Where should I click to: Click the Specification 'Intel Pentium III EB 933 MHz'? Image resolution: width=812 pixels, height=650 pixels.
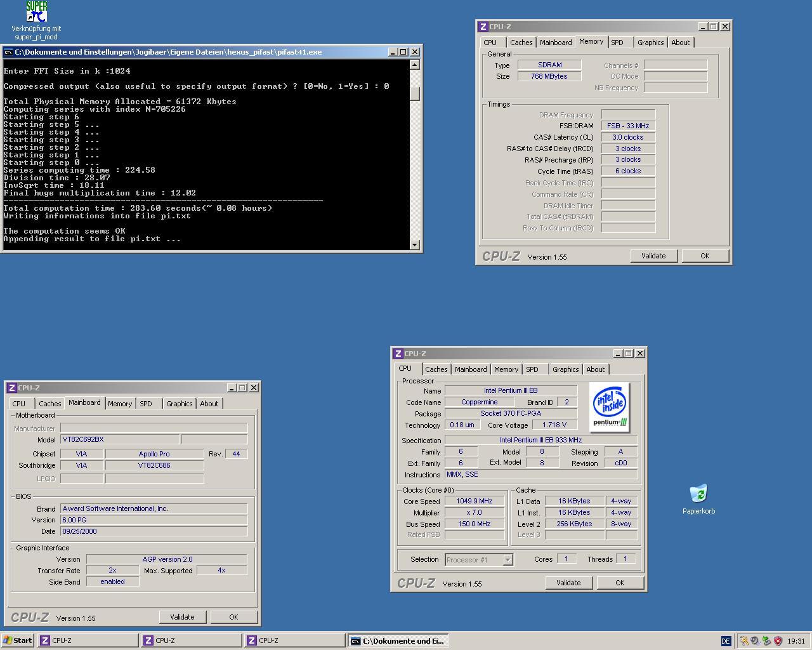tap(541, 440)
